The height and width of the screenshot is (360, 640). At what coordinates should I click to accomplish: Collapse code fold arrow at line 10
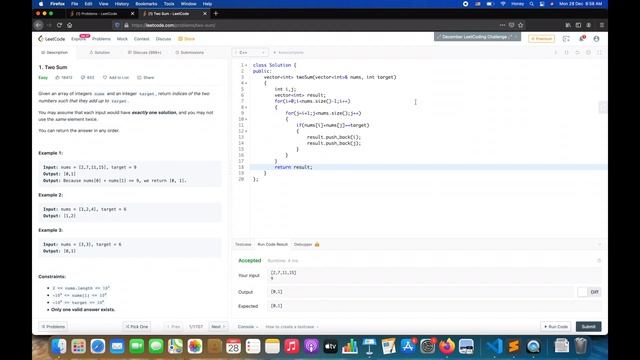pos(246,119)
